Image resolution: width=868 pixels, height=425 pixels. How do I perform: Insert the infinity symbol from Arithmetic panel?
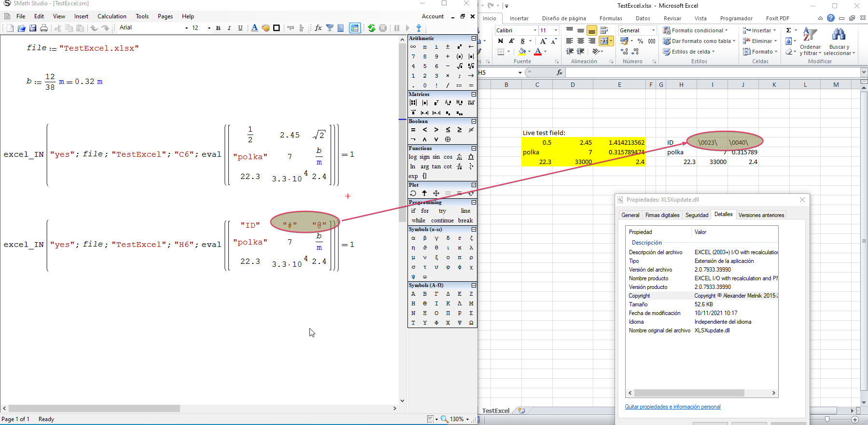click(413, 47)
